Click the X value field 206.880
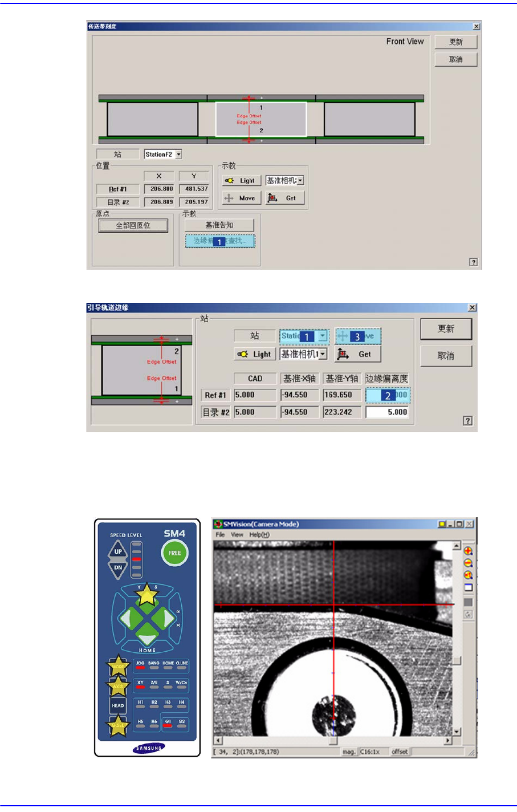517x812 pixels. [160, 189]
